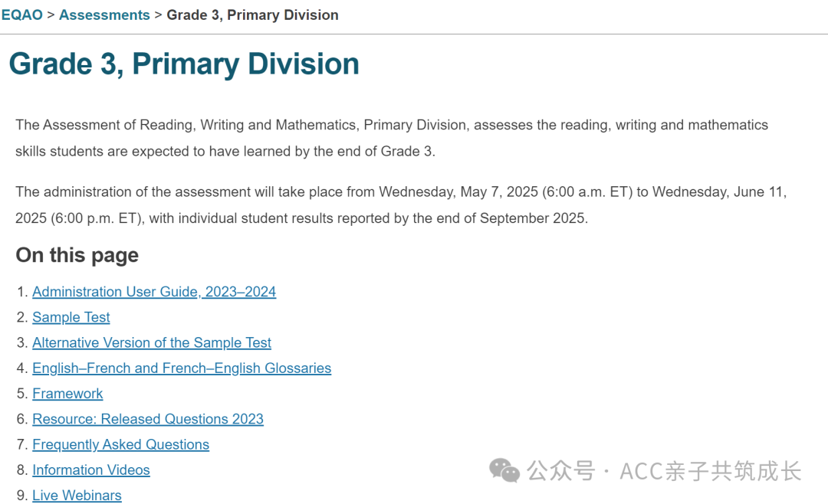Open Alternative Version of the Sample Test
This screenshot has height=504, width=828.
pos(152,342)
